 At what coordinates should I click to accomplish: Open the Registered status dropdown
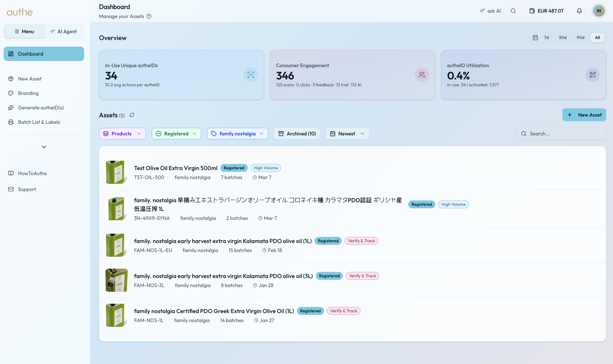tap(176, 134)
